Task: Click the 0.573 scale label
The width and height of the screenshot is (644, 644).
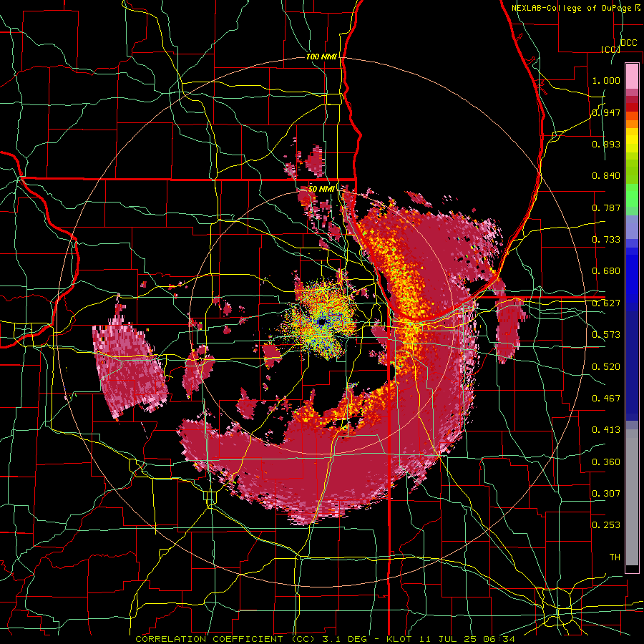Action: click(606, 335)
